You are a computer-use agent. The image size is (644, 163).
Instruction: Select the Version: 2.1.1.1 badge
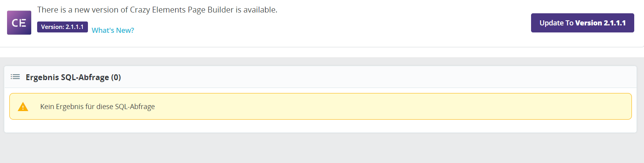click(x=63, y=27)
